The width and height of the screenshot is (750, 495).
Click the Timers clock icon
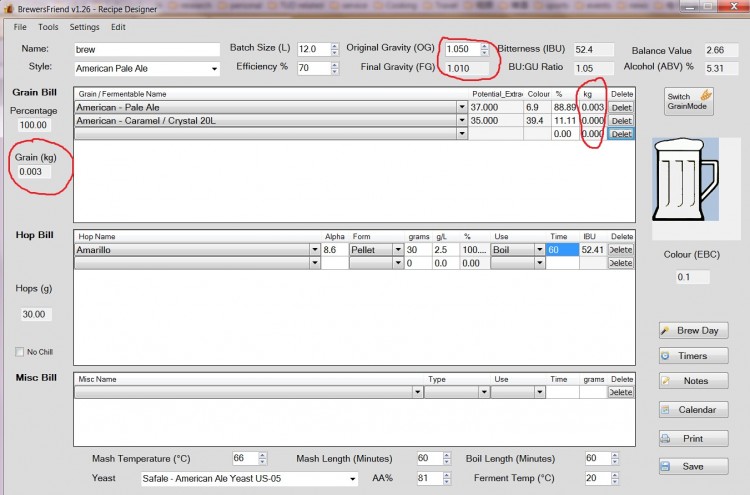pos(665,356)
